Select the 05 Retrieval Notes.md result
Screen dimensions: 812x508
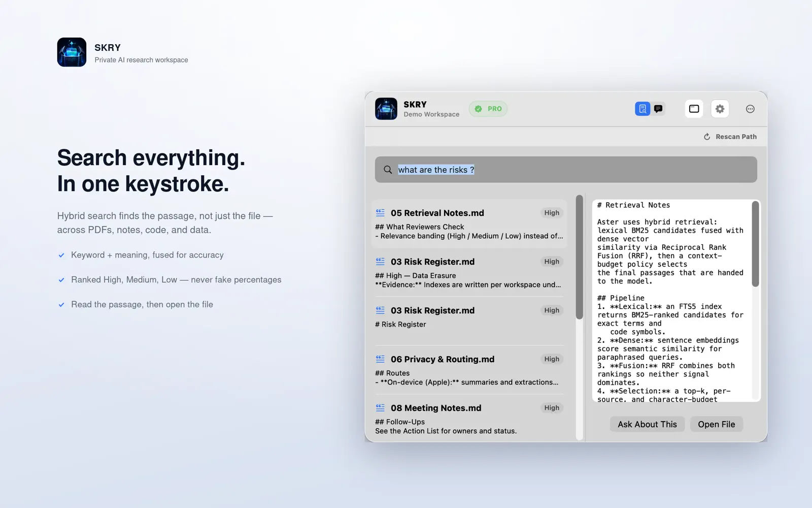coord(469,224)
